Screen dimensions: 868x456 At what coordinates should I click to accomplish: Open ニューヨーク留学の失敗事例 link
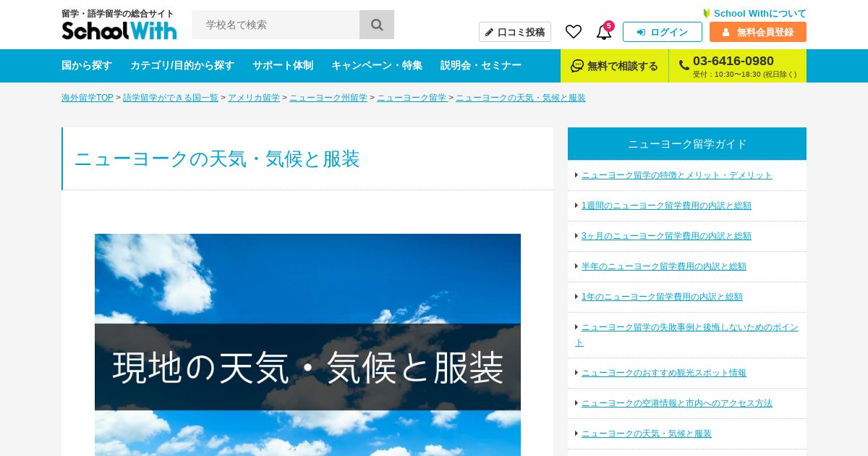(687, 334)
